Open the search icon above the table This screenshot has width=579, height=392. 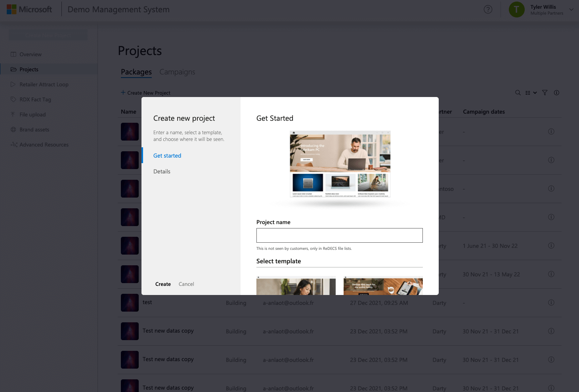pos(518,93)
